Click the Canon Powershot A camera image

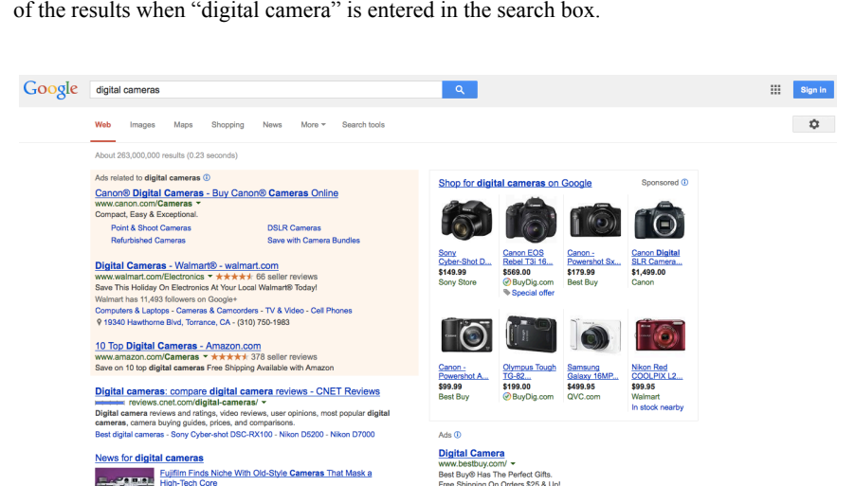coord(466,334)
